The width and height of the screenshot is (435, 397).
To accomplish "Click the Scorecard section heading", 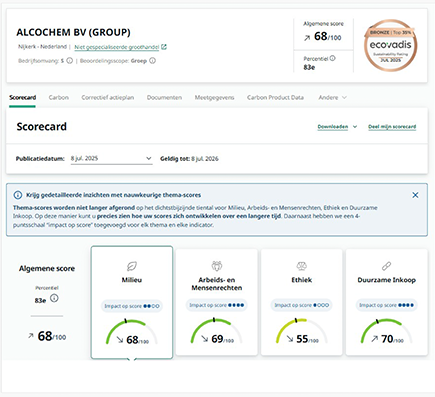I will (42, 127).
